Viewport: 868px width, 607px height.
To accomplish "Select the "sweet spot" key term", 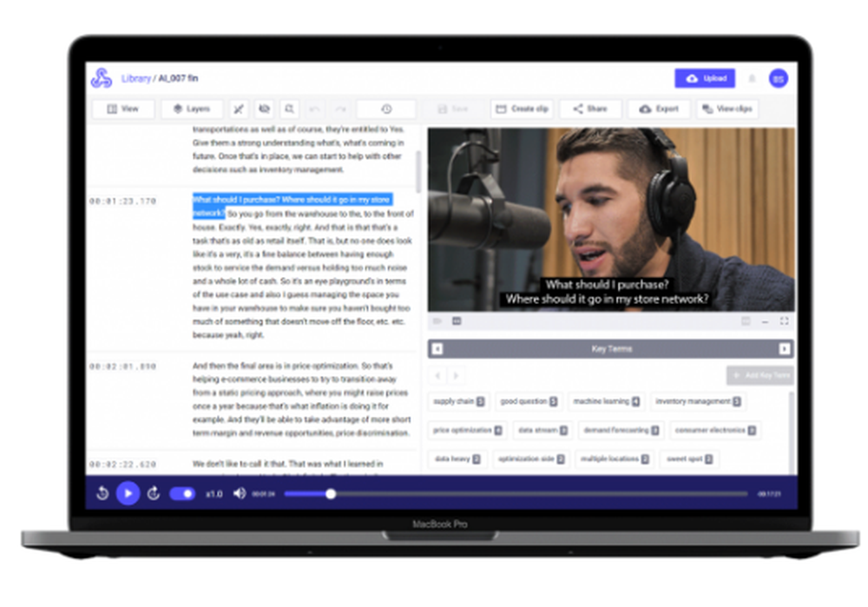I will click(689, 459).
